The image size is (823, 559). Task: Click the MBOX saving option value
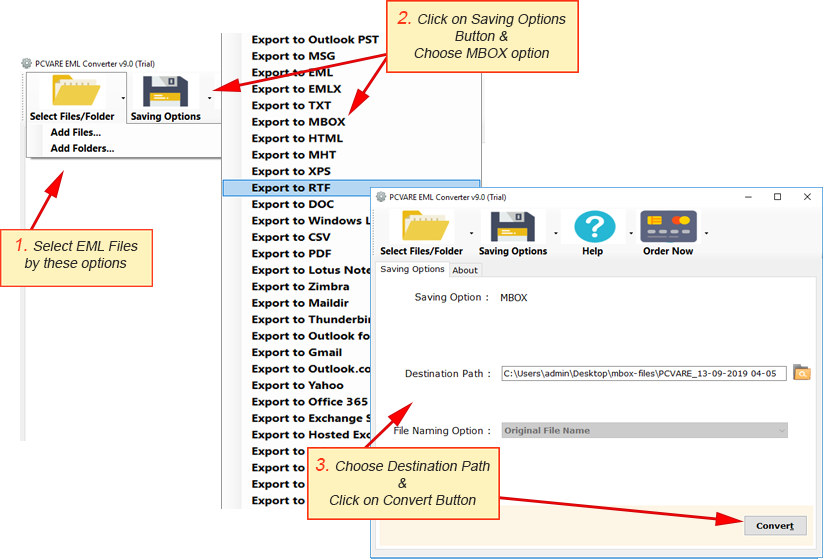tap(514, 298)
